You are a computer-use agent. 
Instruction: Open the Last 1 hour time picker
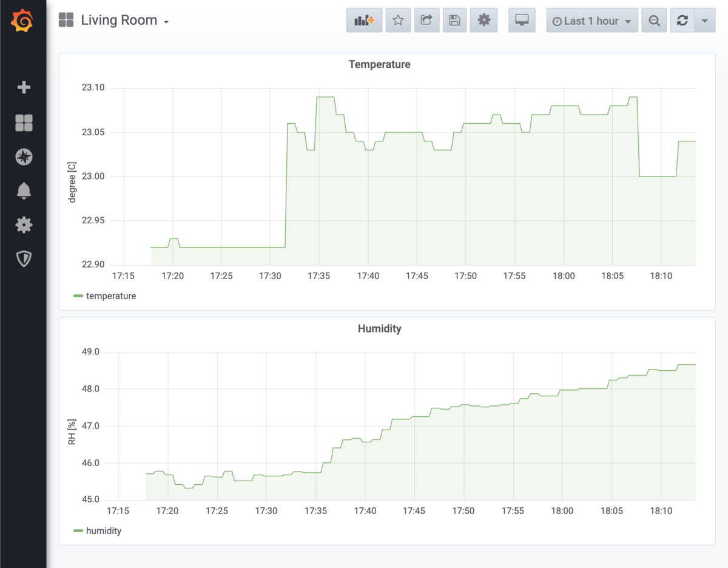[x=592, y=21]
